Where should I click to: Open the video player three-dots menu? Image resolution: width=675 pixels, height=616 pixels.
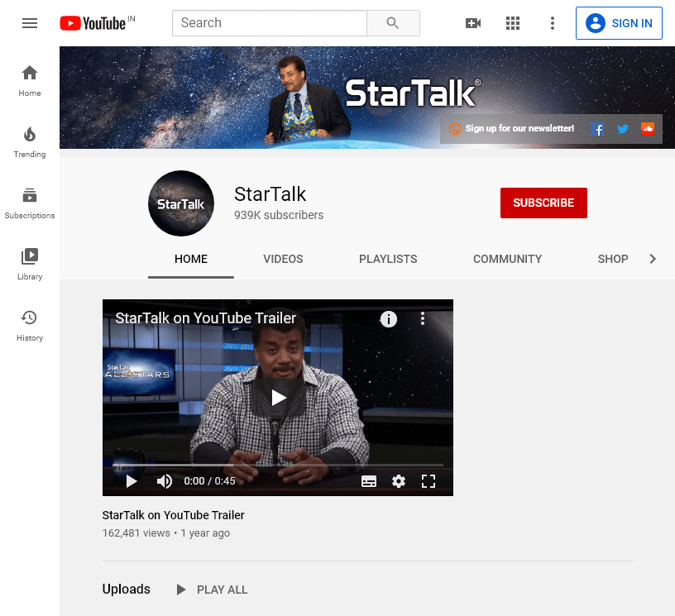423,318
